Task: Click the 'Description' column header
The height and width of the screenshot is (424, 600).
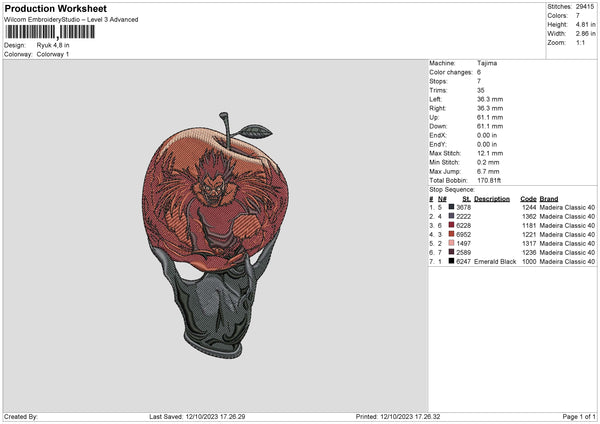Action: [x=492, y=199]
